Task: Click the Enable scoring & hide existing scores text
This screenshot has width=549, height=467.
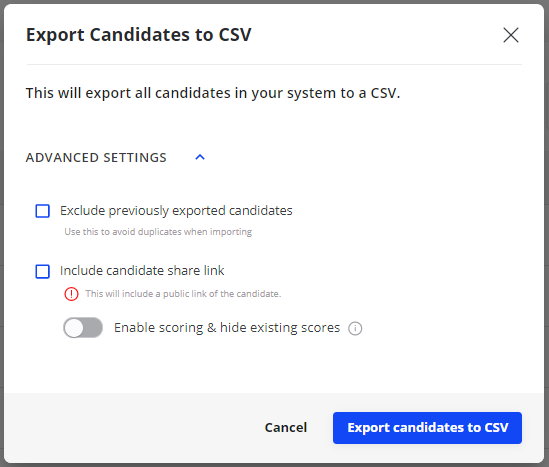Action: click(227, 328)
